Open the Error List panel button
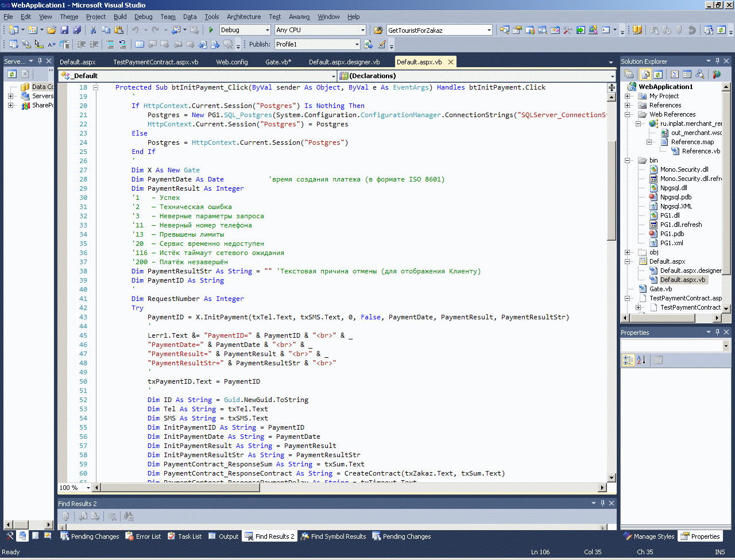This screenshot has height=560, width=735. point(143,536)
